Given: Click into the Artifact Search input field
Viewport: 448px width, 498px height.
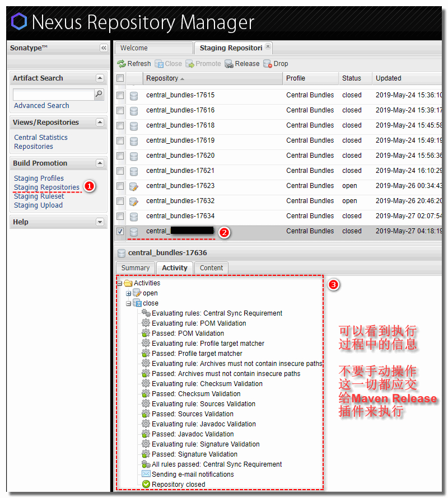Looking at the screenshot, I should pos(53,95).
